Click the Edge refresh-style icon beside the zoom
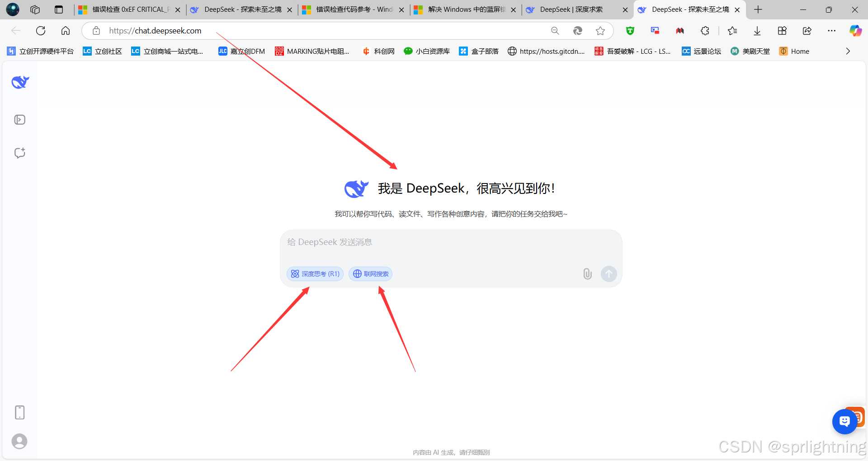 pos(578,31)
